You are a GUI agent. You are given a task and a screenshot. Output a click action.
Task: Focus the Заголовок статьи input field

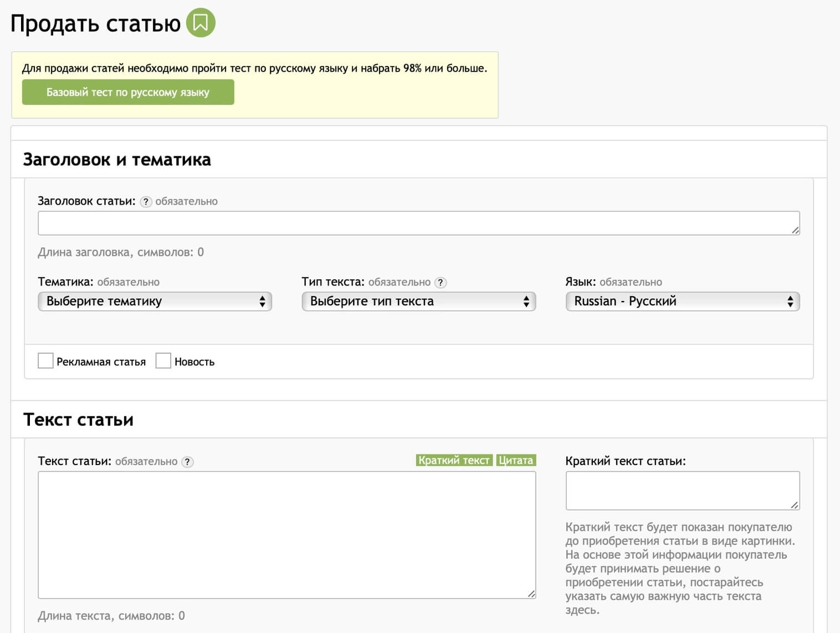tap(419, 223)
